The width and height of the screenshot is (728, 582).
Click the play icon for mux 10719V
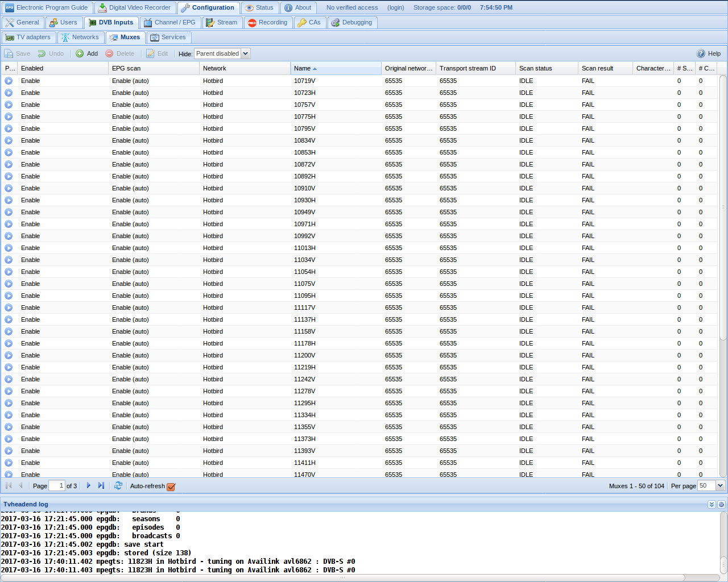9,81
